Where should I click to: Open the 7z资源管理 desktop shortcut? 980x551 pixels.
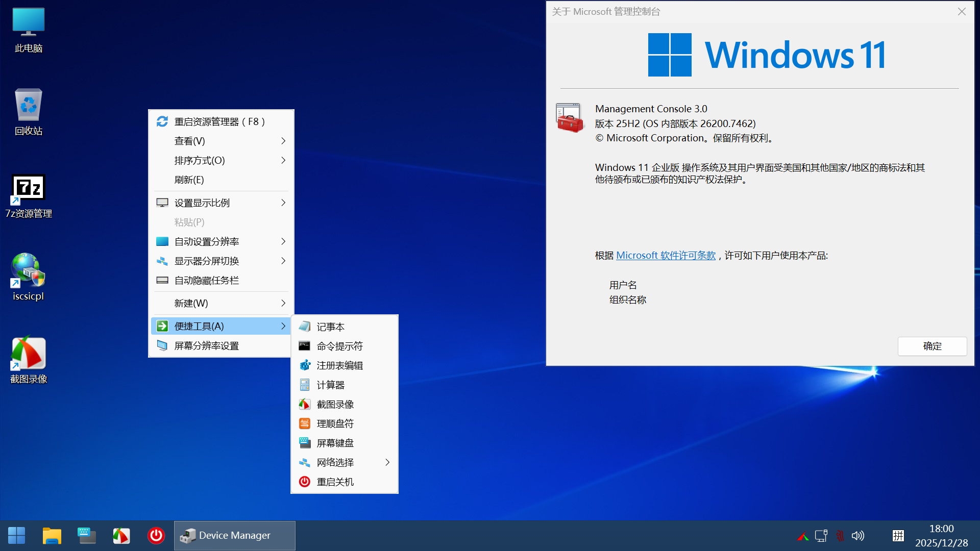coord(29,189)
